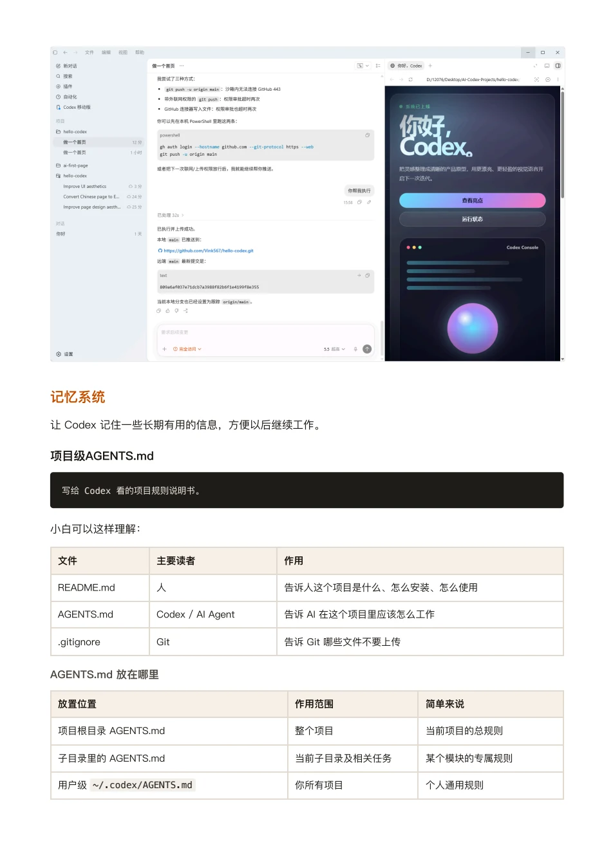
Task: Open the Convert Chinese page to E... thread
Action: click(x=99, y=196)
